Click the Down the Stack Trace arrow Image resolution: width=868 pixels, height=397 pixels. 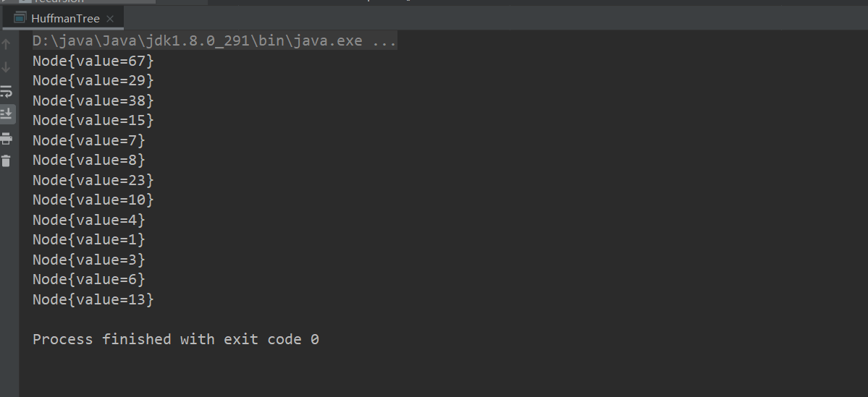coord(6,67)
